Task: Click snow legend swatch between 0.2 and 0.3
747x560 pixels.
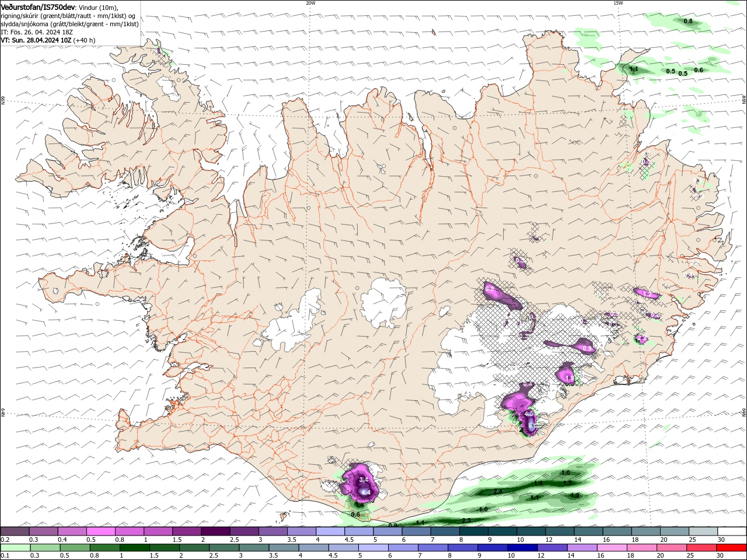Action: (x=15, y=531)
